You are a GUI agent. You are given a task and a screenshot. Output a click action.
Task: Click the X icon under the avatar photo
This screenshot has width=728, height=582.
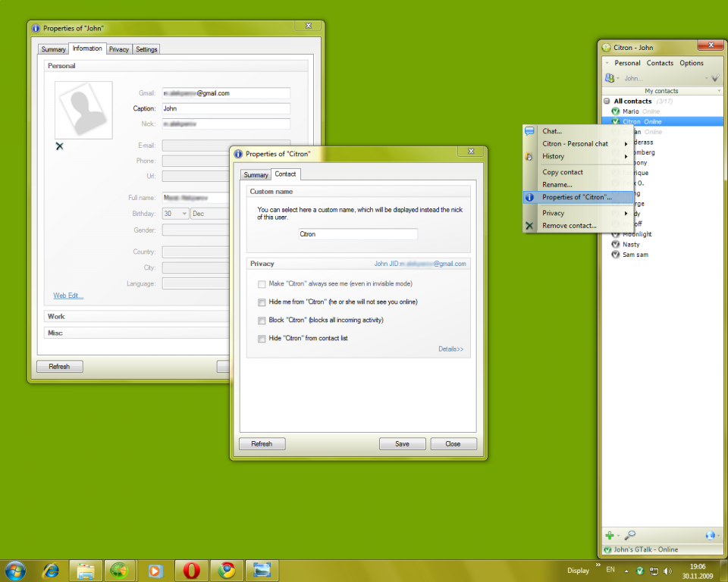tap(59, 145)
